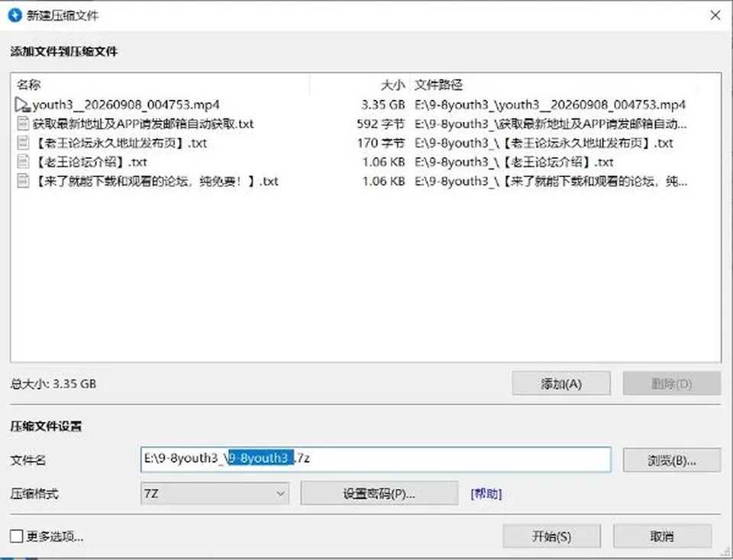Click the text file icon beside 获取最新地址及APP请发邮箱自动获取.txt
Image resolution: width=733 pixels, height=560 pixels.
(22, 124)
